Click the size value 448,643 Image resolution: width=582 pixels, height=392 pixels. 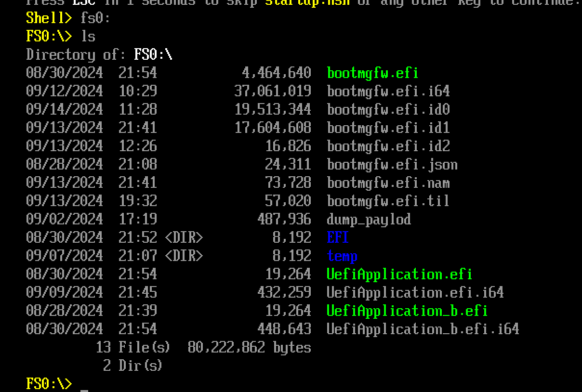tap(284, 329)
